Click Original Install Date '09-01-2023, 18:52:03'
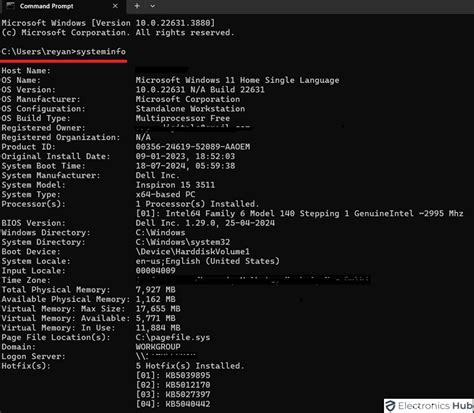The image size is (474, 413). [x=185, y=156]
